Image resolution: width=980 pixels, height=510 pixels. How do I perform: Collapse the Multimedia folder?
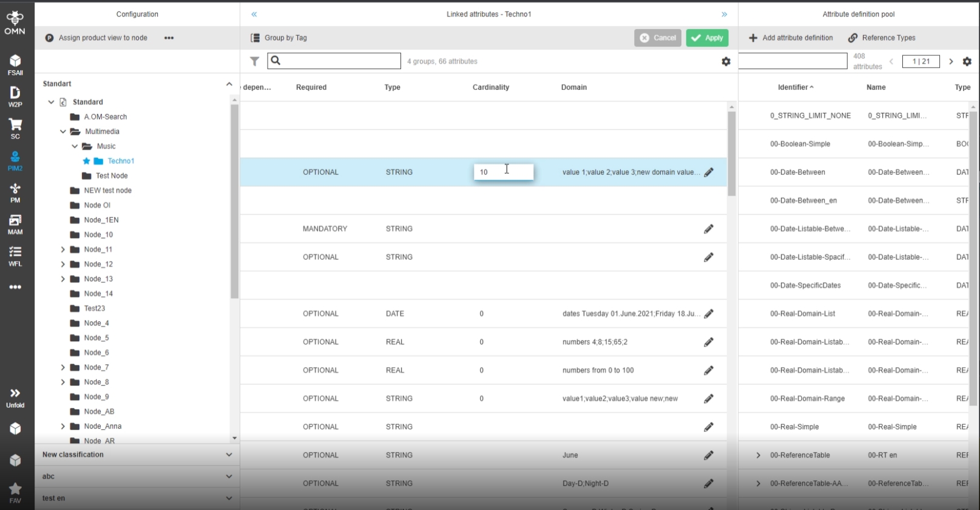63,132
